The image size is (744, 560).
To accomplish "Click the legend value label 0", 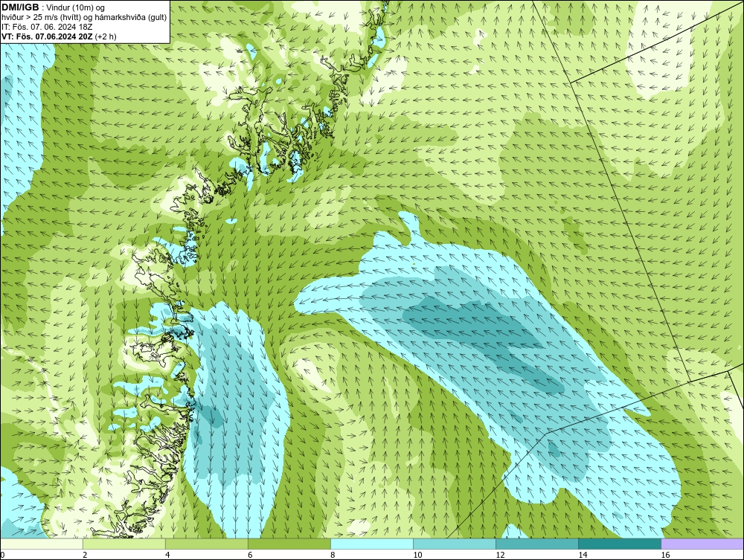I will pos(2,555).
